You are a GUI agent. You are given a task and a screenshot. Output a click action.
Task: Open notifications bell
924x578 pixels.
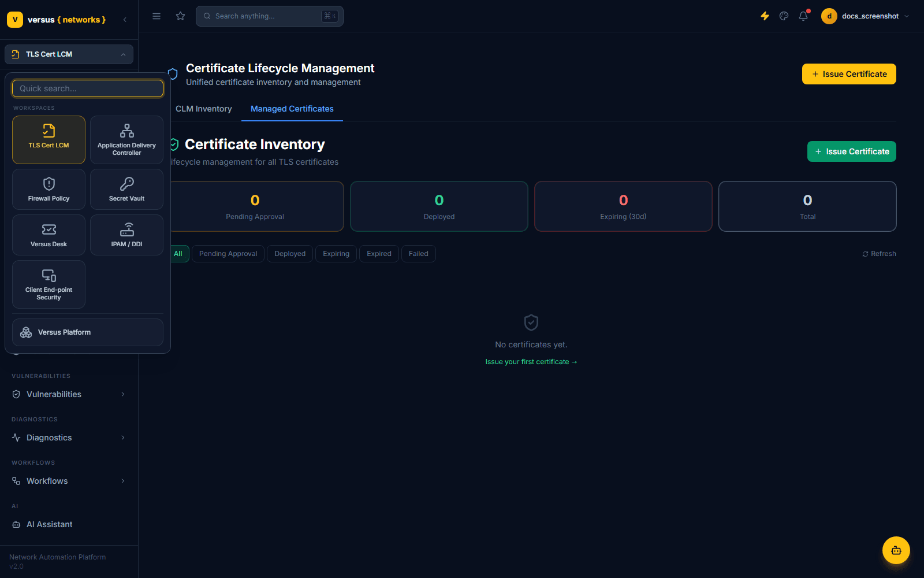pyautogui.click(x=803, y=16)
